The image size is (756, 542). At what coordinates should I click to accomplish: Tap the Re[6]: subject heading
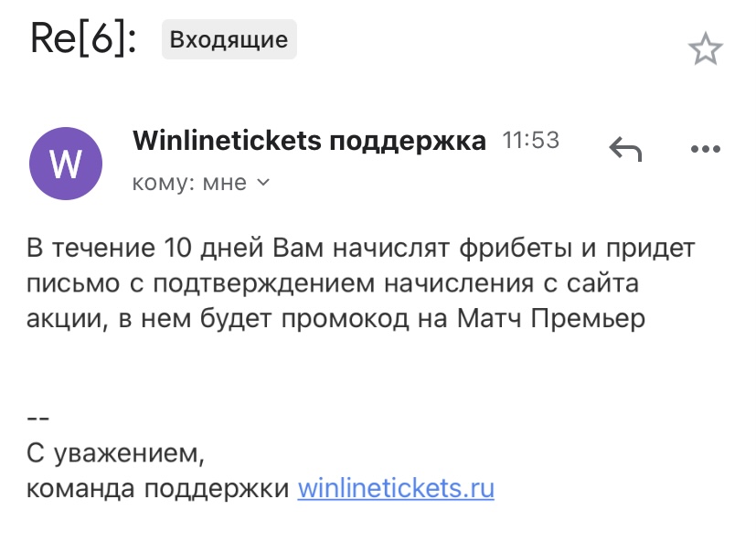point(83,38)
